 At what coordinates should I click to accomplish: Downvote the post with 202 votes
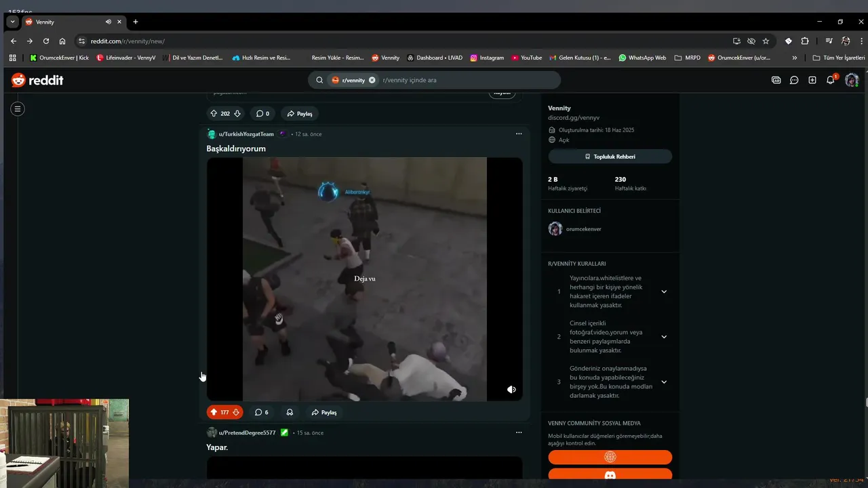click(237, 113)
